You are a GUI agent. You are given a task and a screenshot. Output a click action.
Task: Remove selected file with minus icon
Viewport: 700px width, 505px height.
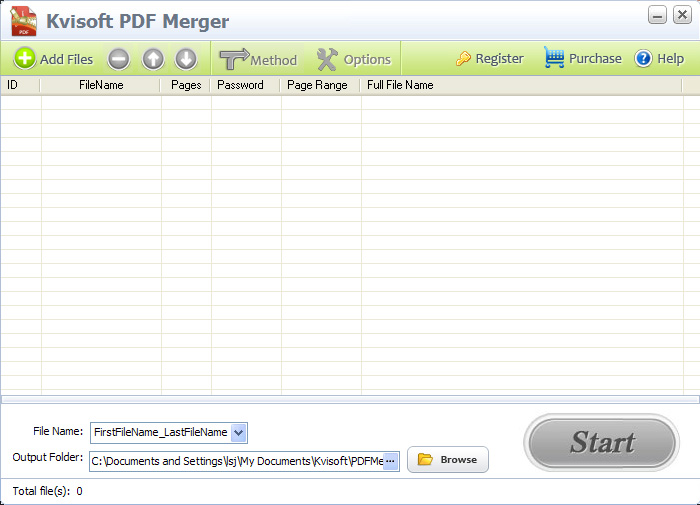[x=119, y=59]
